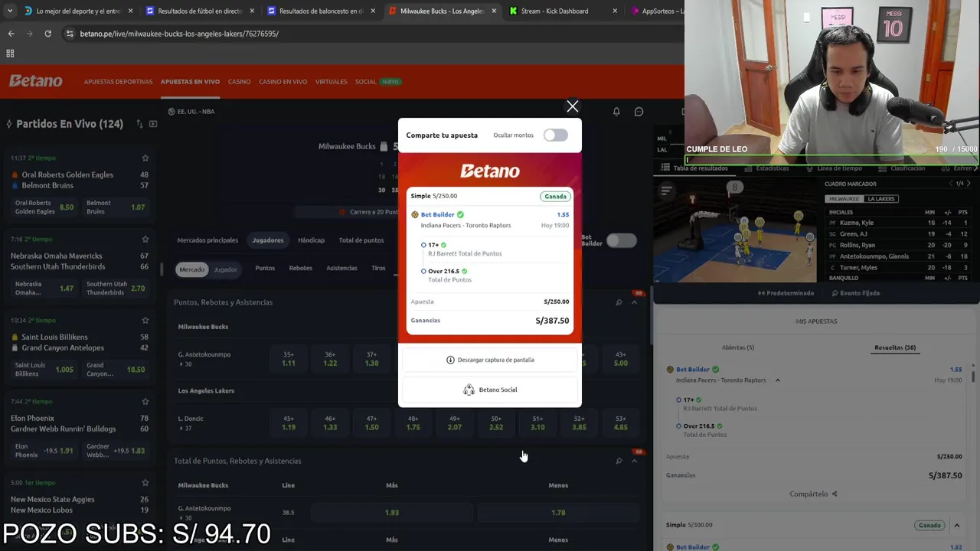Toggle the Bet Builder switch
The height and width of the screenshot is (551, 980).
pyautogui.click(x=621, y=241)
